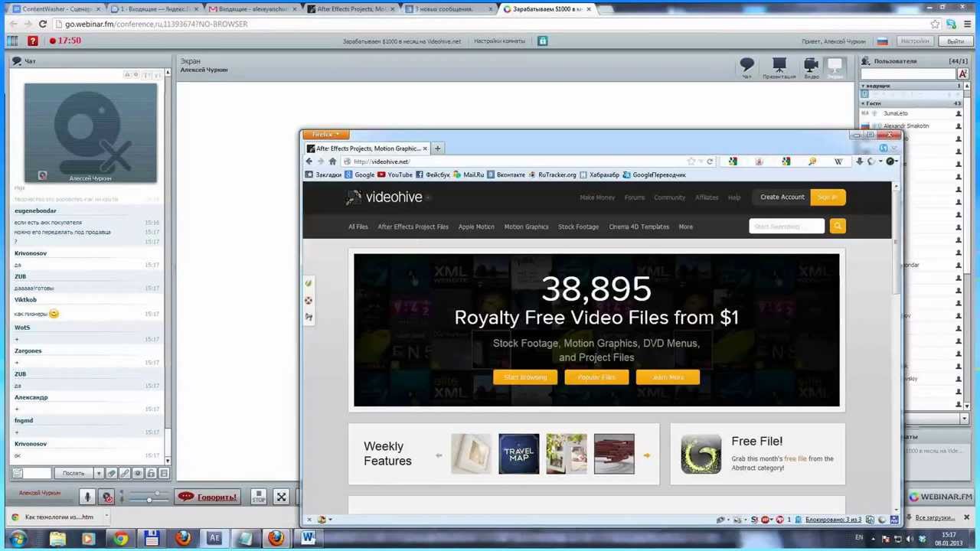Toggle the webcam button
Screen dimensions: 980x551
108,497
